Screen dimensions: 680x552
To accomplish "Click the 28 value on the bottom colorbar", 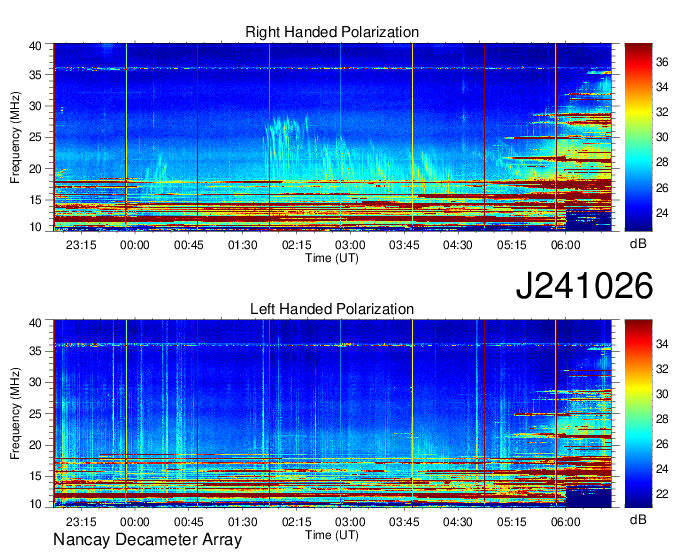I will [662, 419].
